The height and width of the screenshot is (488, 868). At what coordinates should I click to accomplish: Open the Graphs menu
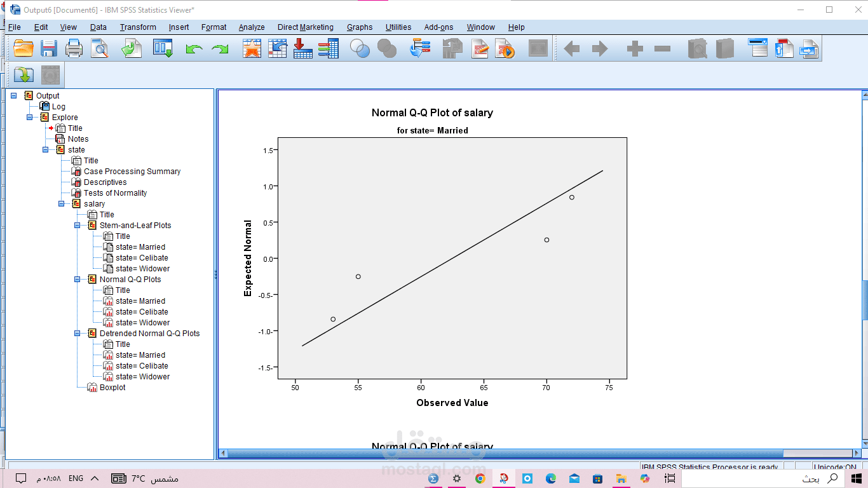click(x=360, y=27)
